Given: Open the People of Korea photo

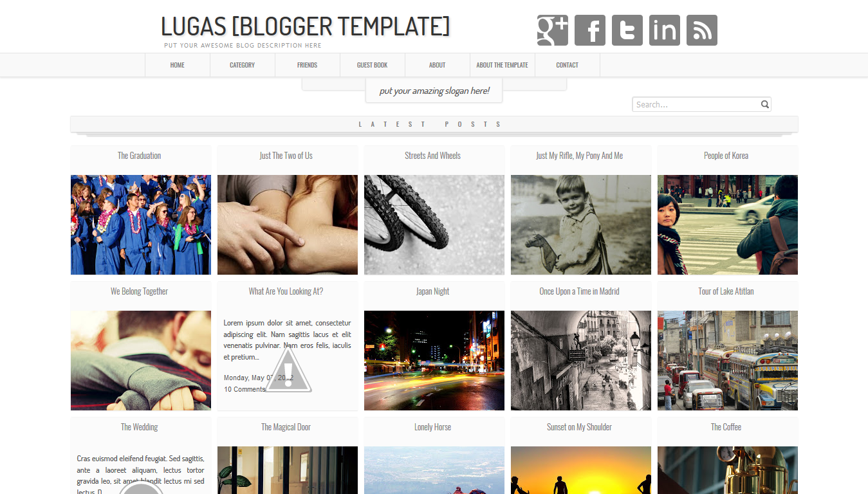Looking at the screenshot, I should (728, 224).
